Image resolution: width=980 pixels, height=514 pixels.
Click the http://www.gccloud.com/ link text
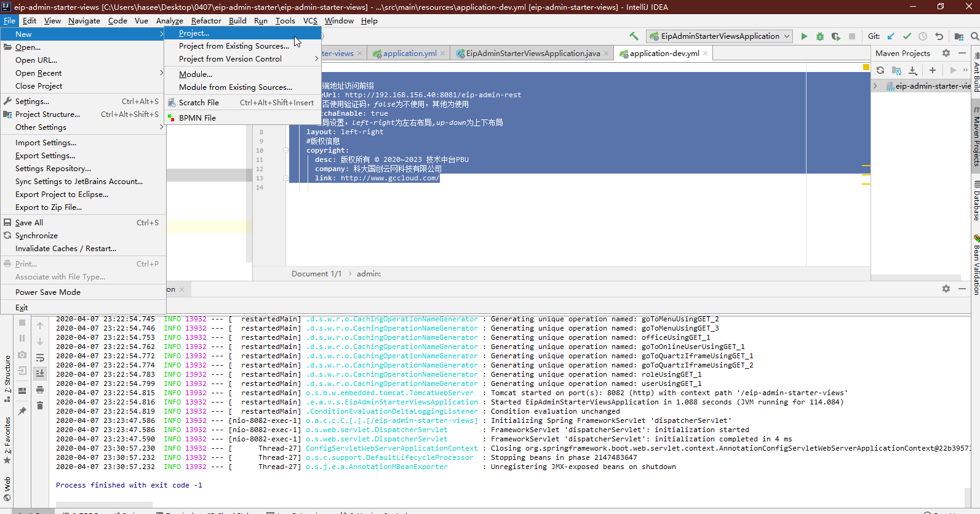390,178
